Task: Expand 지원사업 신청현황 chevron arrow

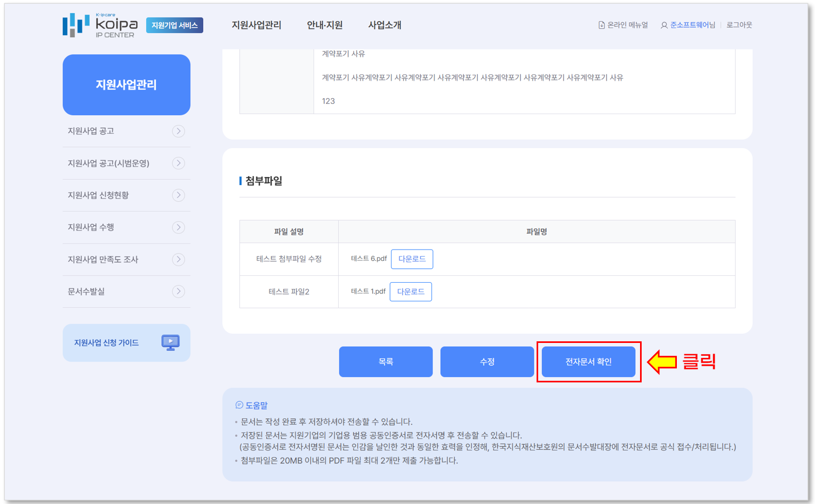Action: click(179, 195)
